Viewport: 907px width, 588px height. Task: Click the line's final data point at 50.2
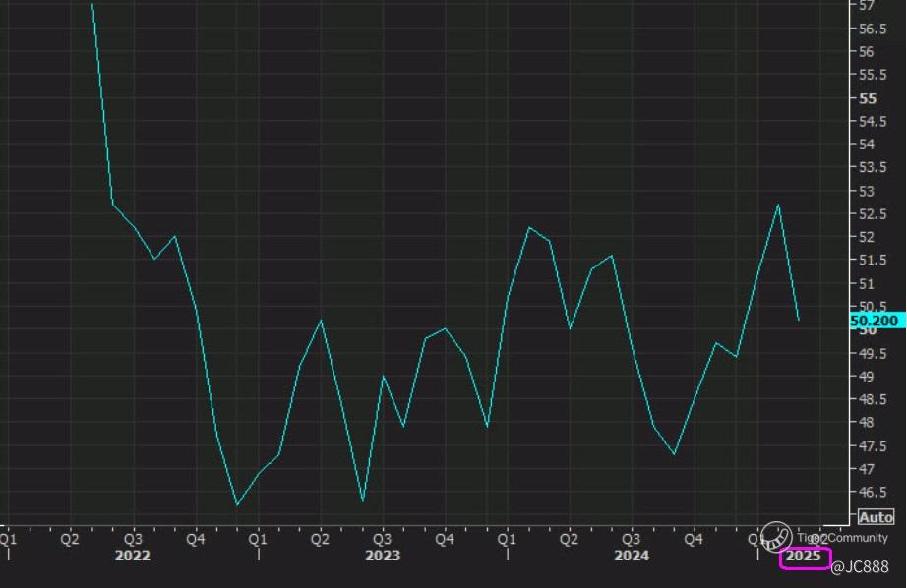coord(799,320)
